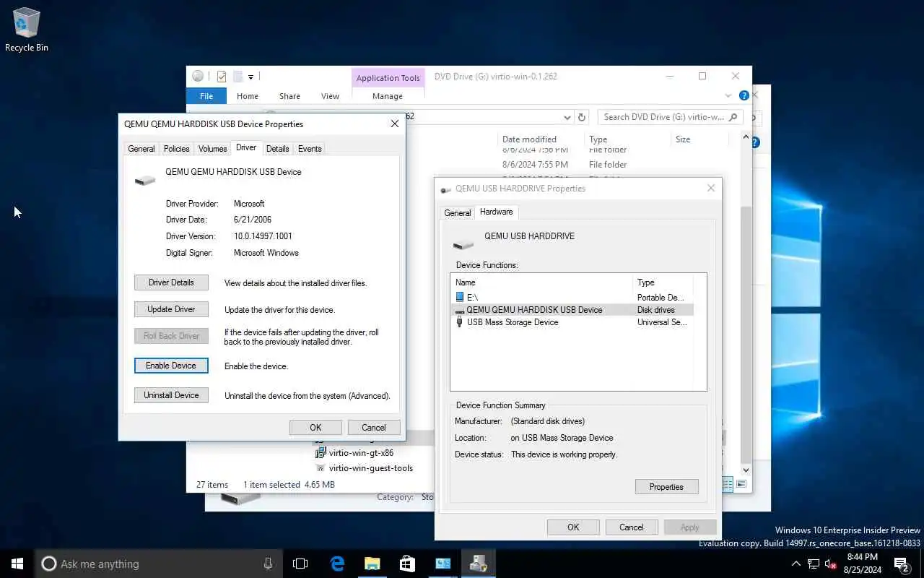Open the Help icon in the background window
The image size is (924, 578).
coord(757,142)
